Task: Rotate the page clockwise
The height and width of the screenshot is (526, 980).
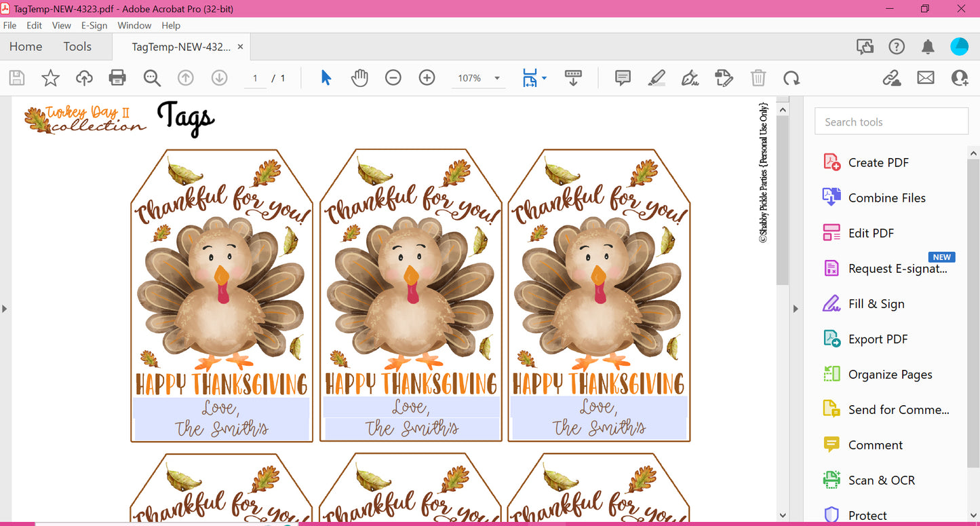Action: pos(791,78)
